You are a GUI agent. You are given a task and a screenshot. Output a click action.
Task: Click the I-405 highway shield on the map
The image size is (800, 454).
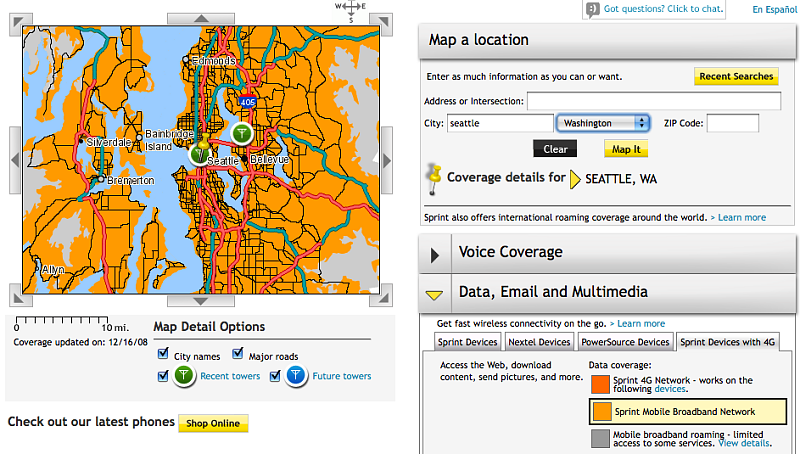(247, 101)
